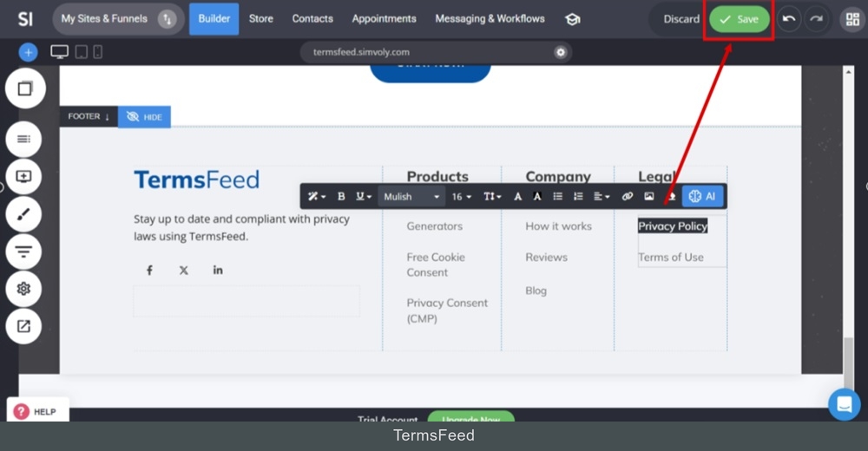Switch to desktop preview

59,52
